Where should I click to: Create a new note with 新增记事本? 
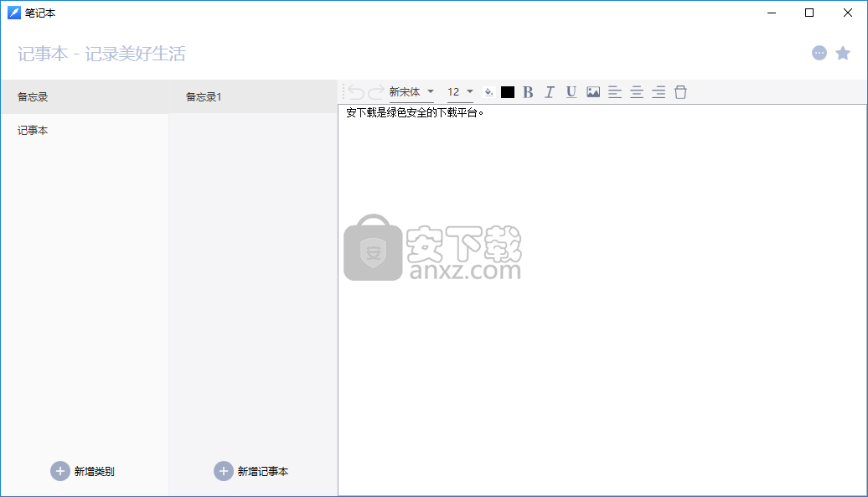click(251, 472)
